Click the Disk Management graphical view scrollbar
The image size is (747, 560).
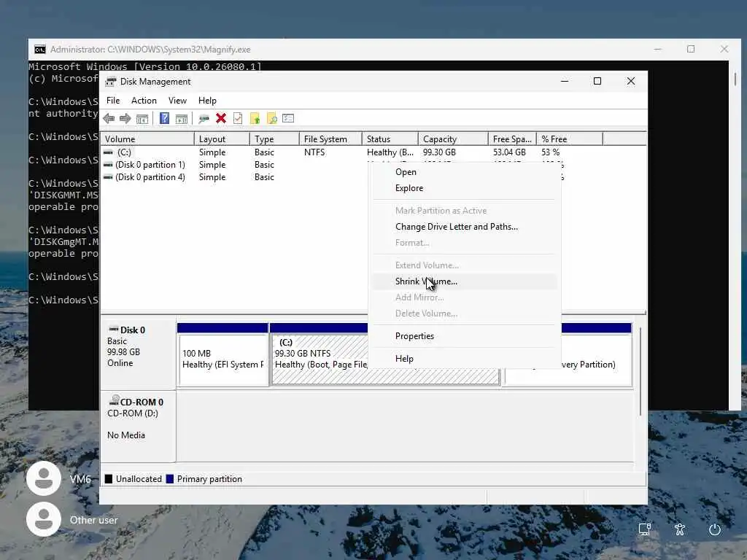coord(640,371)
